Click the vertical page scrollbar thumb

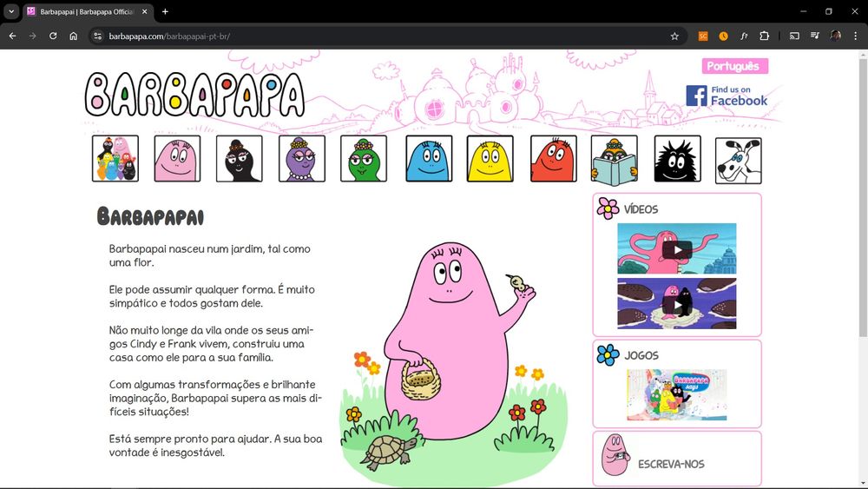click(863, 197)
